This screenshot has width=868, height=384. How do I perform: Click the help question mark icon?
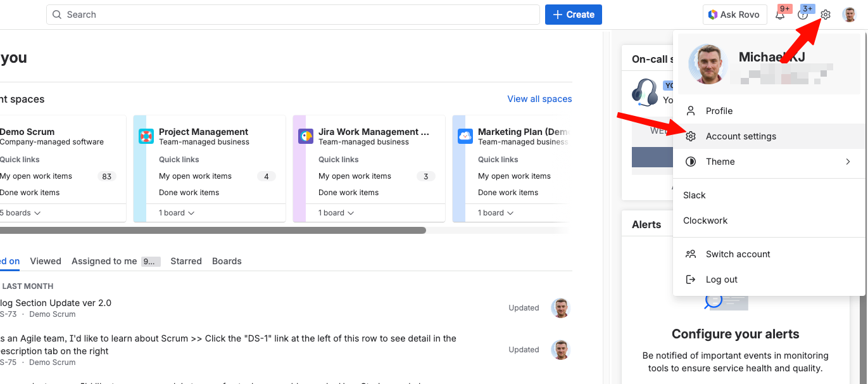coord(803,15)
